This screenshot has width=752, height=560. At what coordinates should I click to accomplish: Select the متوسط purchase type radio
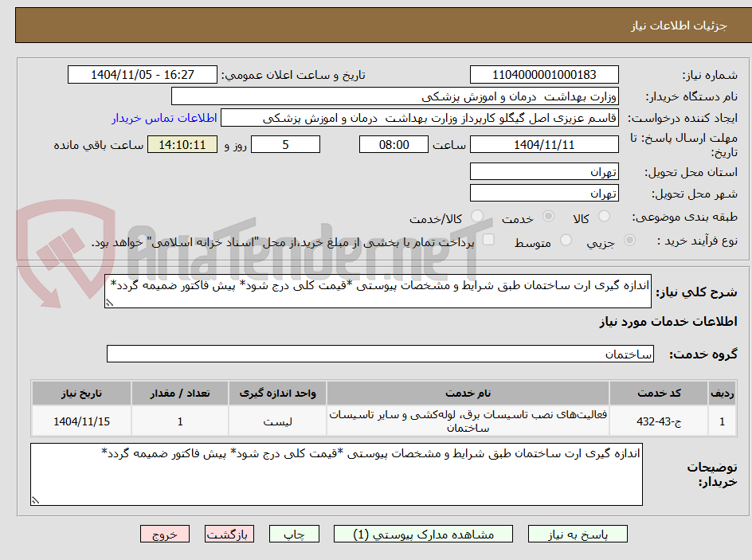coord(566,241)
